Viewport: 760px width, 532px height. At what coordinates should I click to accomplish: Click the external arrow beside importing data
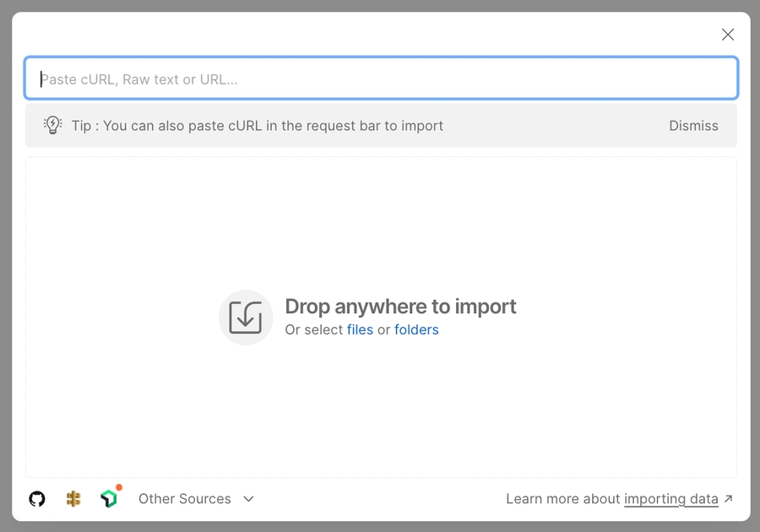click(x=729, y=499)
